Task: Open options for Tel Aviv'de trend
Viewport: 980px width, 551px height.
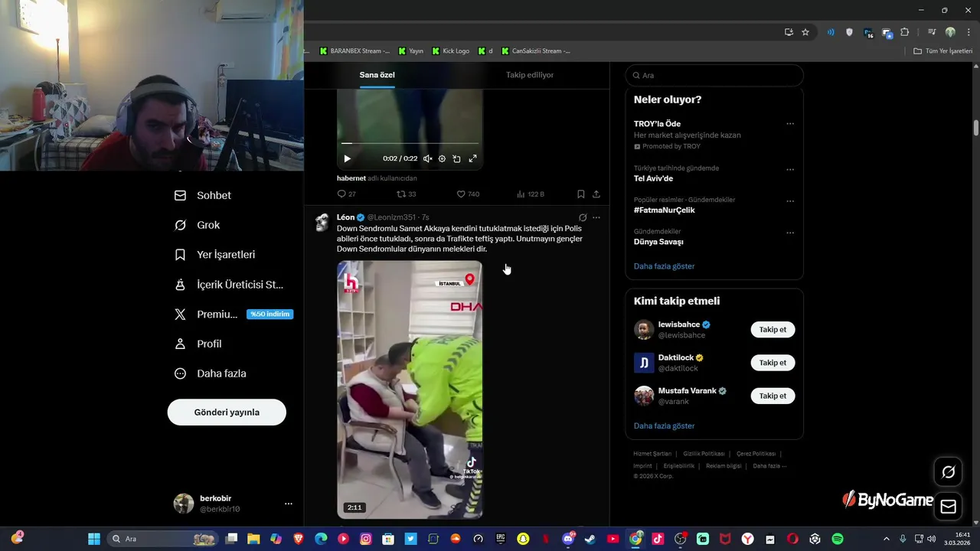Action: (x=790, y=170)
